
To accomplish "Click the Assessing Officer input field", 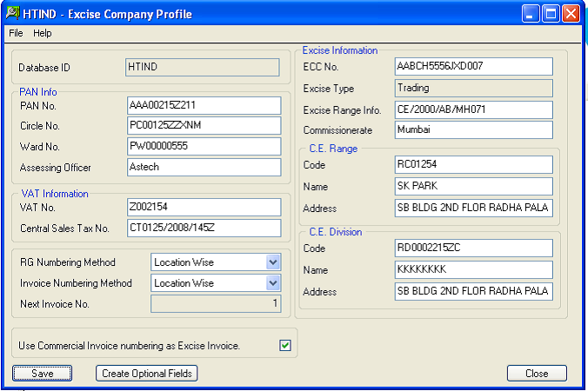I will click(204, 167).
